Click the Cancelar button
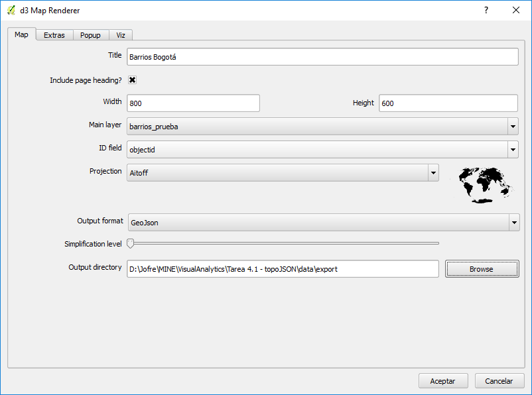The height and width of the screenshot is (395, 532). tap(499, 381)
